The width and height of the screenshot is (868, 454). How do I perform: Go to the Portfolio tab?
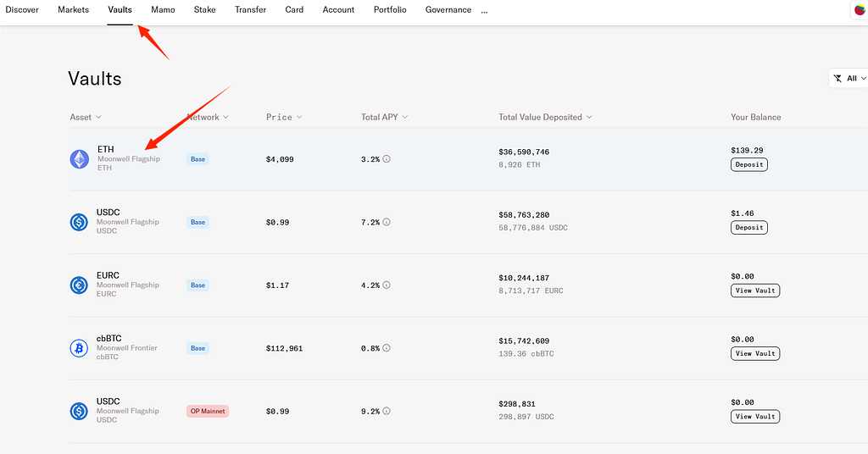[x=390, y=10]
